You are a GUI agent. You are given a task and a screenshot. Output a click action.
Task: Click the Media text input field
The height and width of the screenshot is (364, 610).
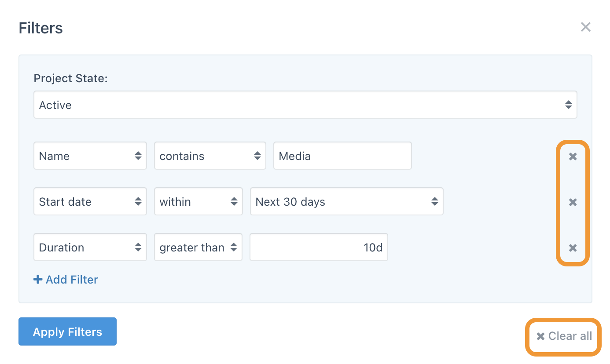342,156
